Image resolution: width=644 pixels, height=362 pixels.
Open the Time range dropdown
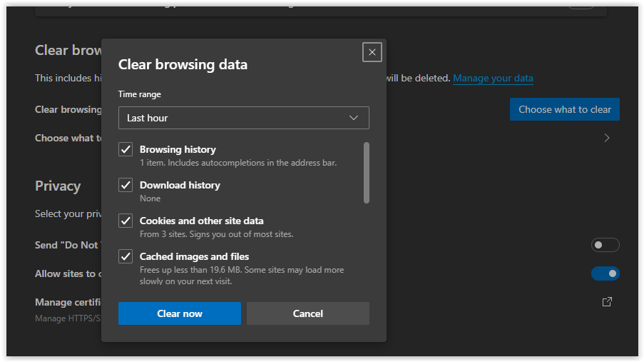click(244, 118)
